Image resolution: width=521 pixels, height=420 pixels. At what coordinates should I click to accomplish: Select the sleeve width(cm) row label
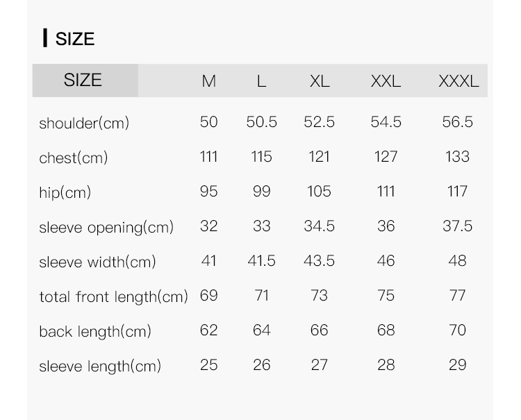(97, 262)
